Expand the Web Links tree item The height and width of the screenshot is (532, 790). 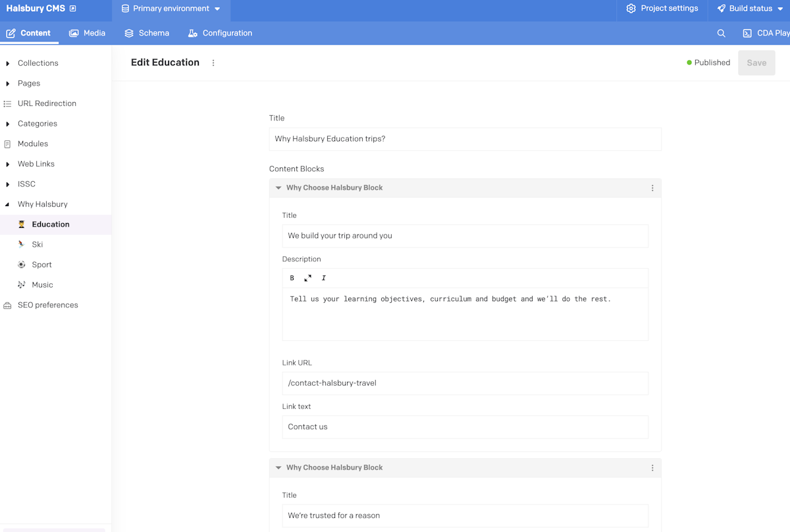pyautogui.click(x=8, y=164)
